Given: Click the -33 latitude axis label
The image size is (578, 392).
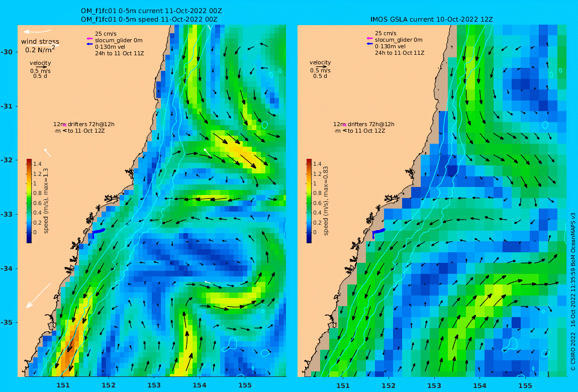Looking at the screenshot, I should point(7,215).
